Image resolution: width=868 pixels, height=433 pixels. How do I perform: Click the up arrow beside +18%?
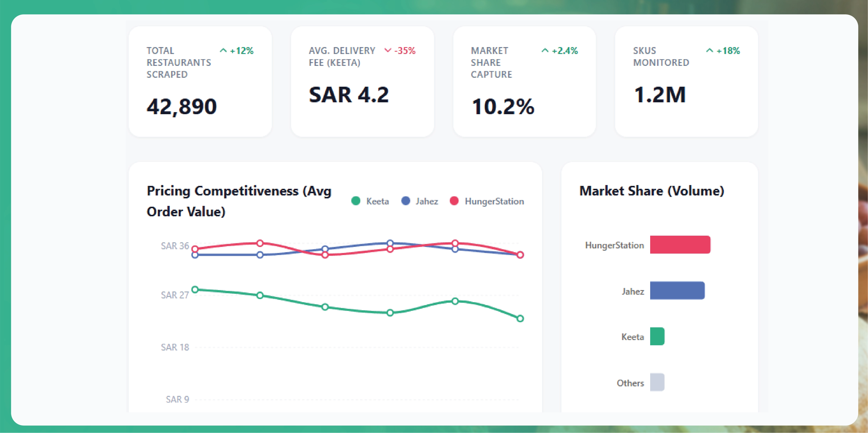[709, 51]
